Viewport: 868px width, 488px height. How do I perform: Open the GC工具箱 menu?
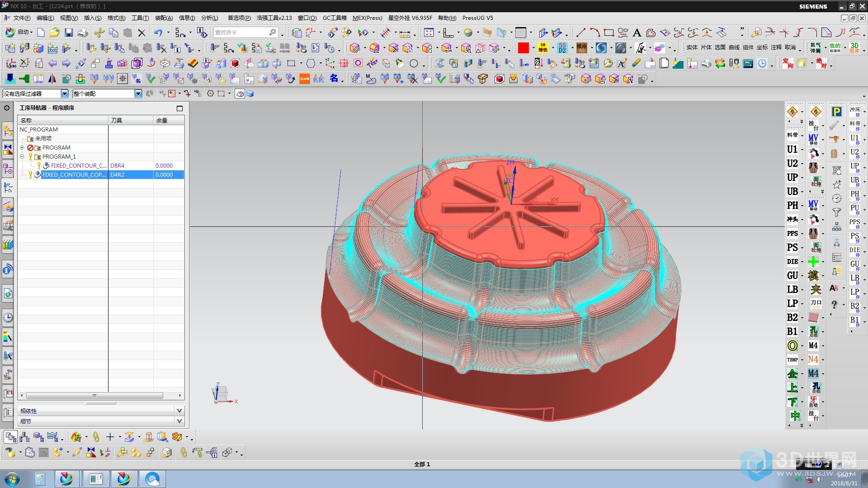point(335,18)
